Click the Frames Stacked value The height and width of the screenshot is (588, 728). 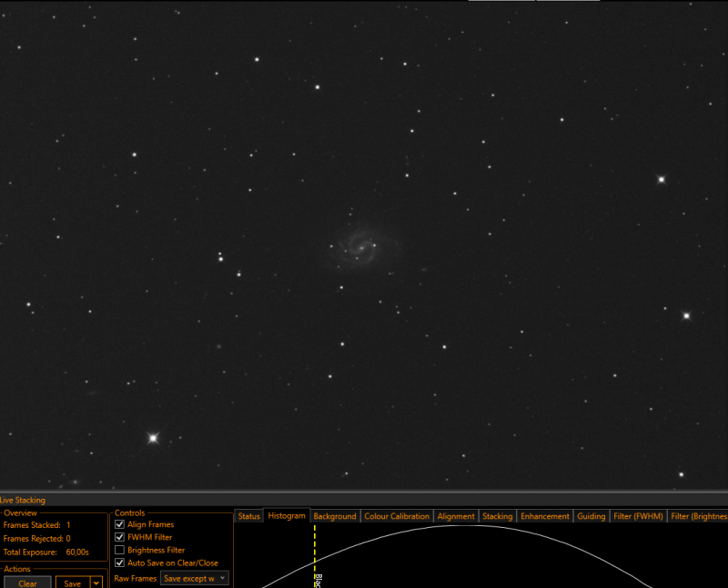tap(68, 525)
